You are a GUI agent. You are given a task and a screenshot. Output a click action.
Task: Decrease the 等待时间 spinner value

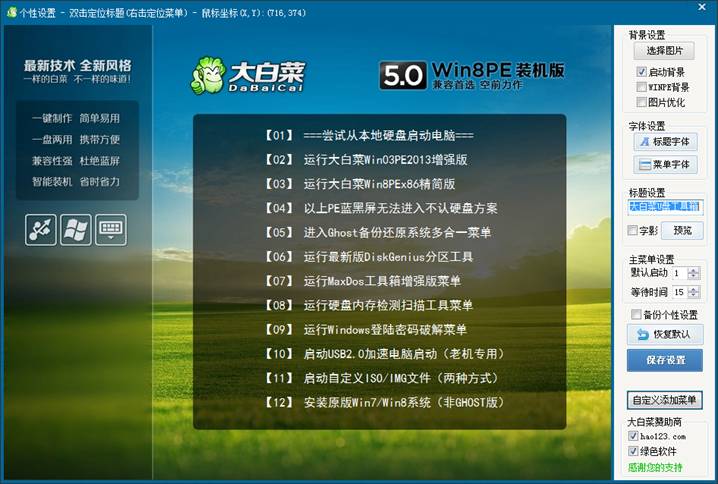695,296
